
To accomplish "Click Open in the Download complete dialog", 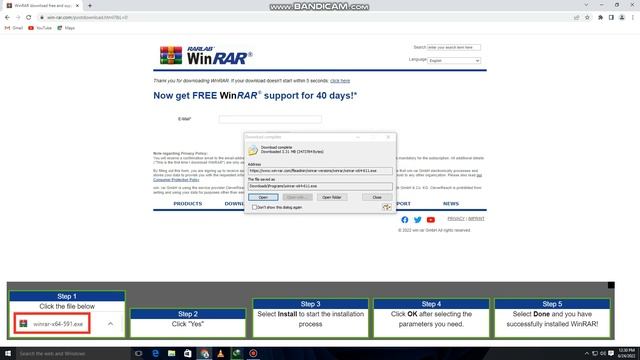I will pos(263,197).
